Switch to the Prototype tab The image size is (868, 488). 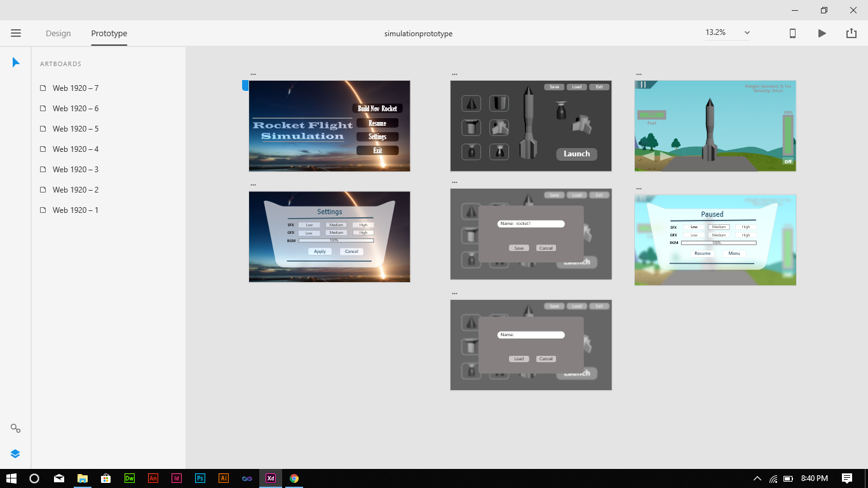click(109, 33)
